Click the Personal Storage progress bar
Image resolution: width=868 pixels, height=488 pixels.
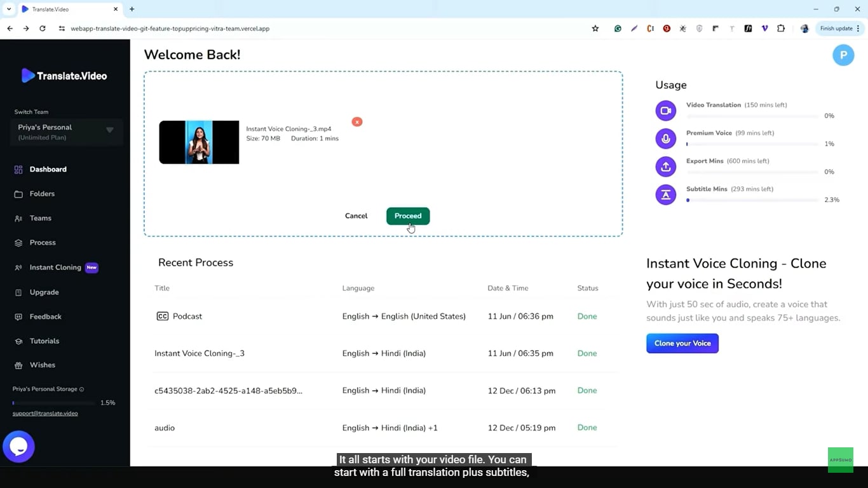53,403
